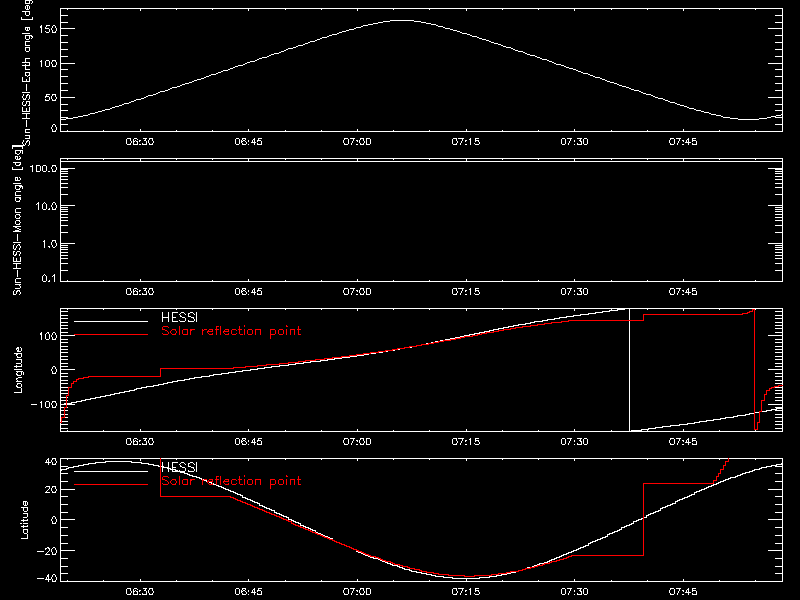800x600 pixels.
Task: Click 07:15 under the Latitude plot
Action: point(466,592)
